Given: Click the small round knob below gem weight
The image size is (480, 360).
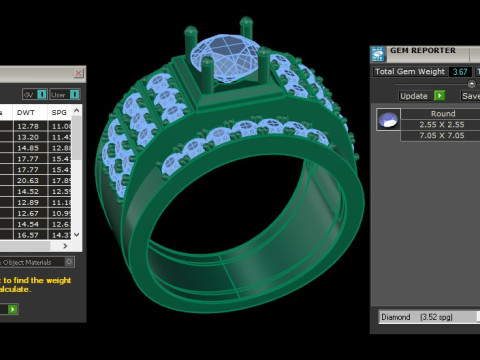Looking at the screenshot, I should click(471, 84).
